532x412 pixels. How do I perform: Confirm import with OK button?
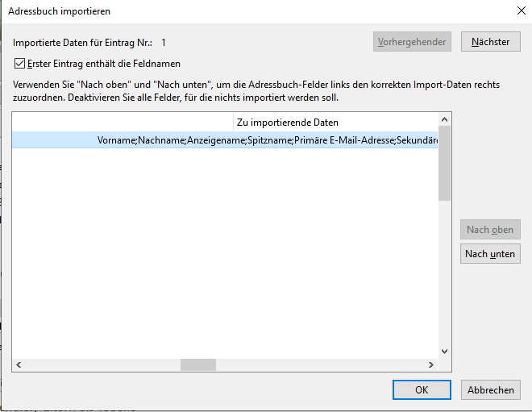coord(422,389)
